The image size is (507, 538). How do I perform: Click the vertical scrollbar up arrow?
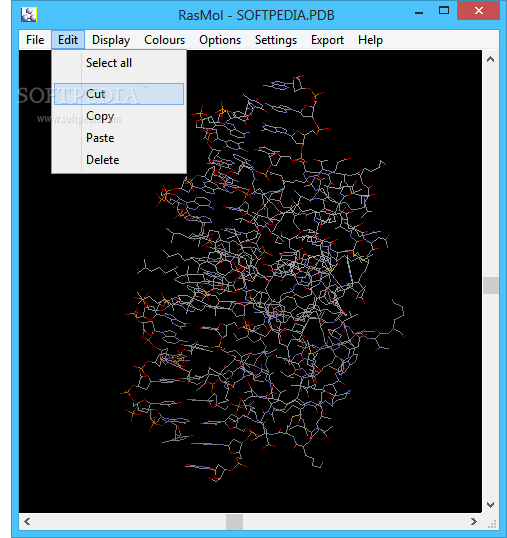coord(491,59)
